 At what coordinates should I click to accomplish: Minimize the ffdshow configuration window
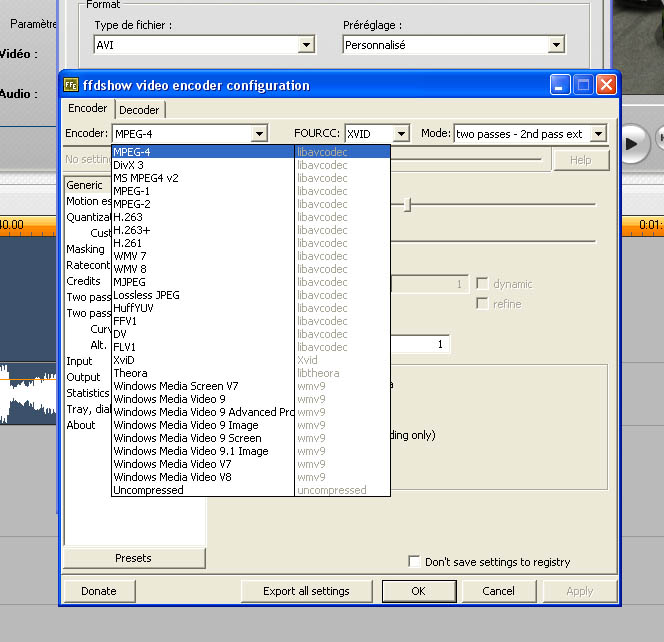pyautogui.click(x=560, y=85)
